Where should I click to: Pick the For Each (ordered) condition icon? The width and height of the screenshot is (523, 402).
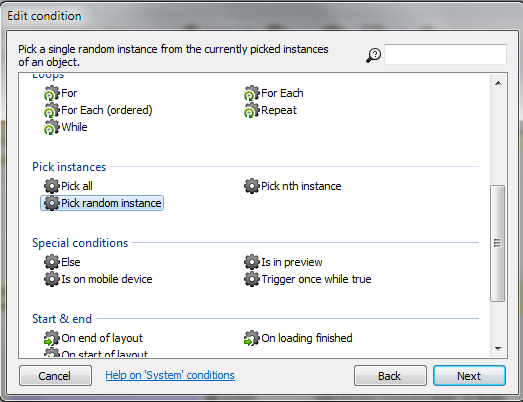(x=51, y=110)
